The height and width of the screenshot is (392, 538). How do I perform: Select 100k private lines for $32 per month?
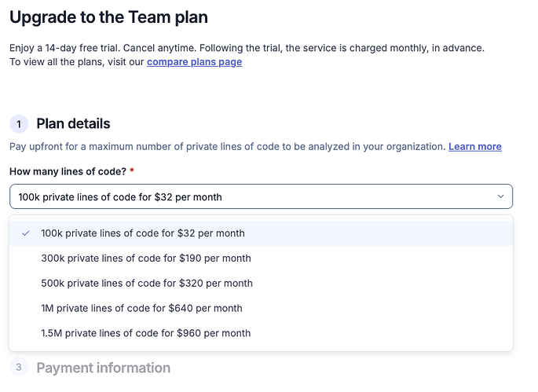pos(142,233)
